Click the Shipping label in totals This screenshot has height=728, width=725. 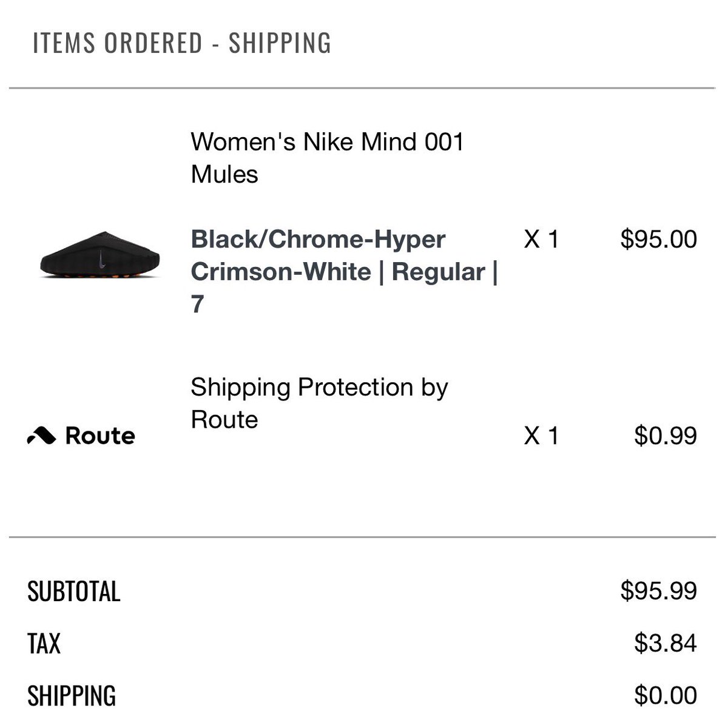[72, 696]
